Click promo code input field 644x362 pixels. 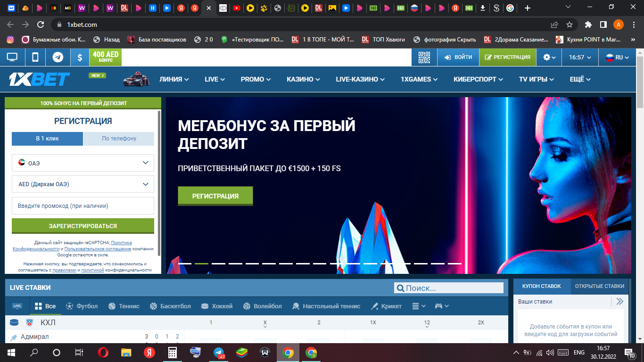pos(83,206)
